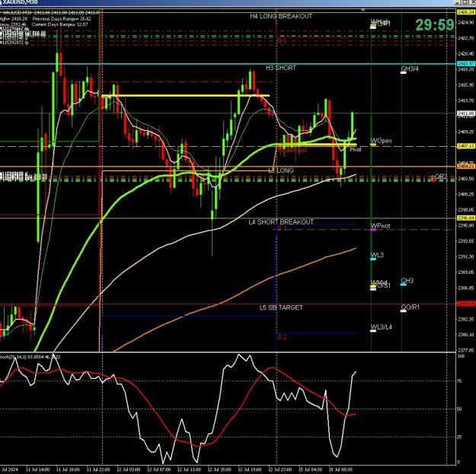This screenshot has width=476, height=474.
Task: Click the white marker under QH3/4
Action: pos(404,73)
